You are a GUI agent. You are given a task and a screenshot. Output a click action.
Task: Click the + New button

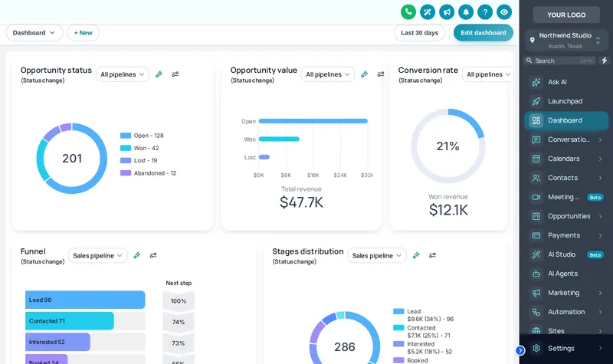point(84,33)
